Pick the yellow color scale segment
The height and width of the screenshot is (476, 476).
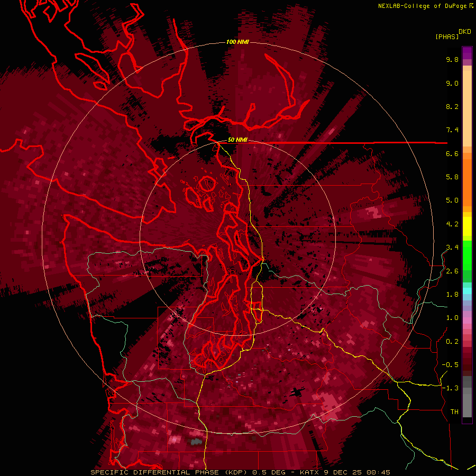click(467, 226)
